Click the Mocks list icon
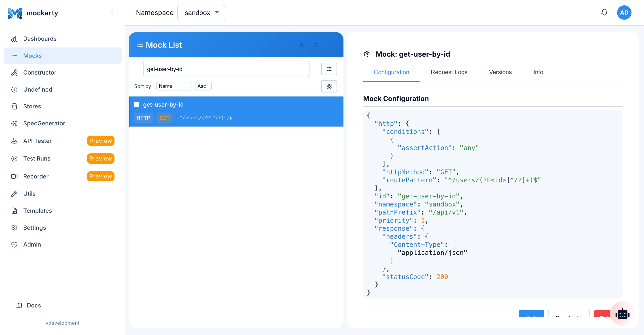 14,56
